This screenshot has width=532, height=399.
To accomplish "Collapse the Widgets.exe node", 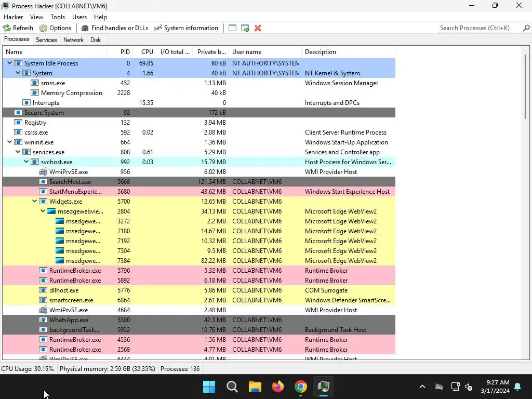I will pyautogui.click(x=35, y=201).
